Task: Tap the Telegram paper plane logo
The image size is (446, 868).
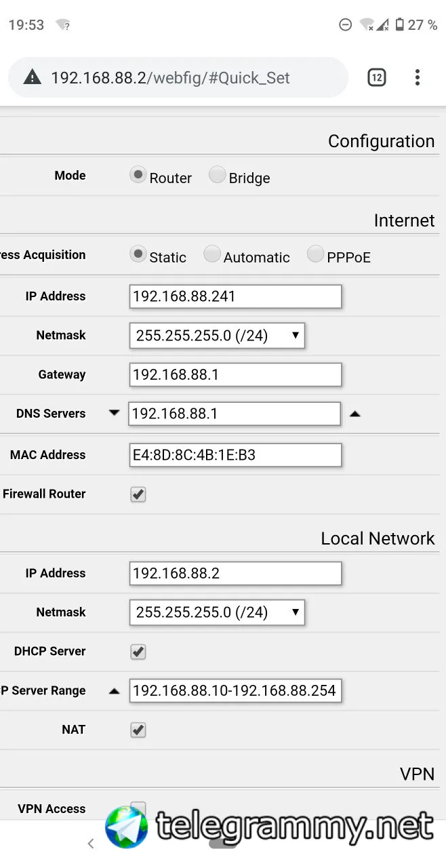Action: pos(127,826)
